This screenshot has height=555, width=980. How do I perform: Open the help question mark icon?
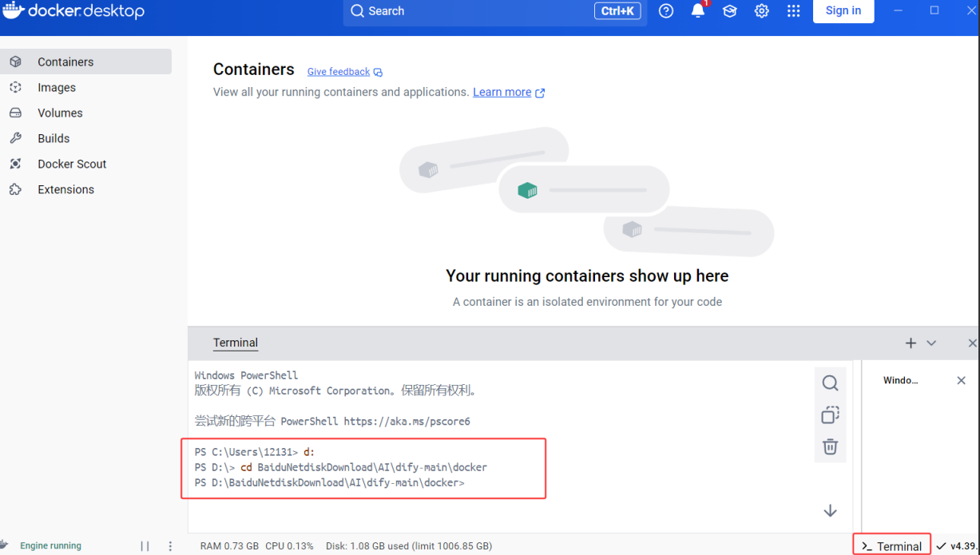tap(666, 11)
